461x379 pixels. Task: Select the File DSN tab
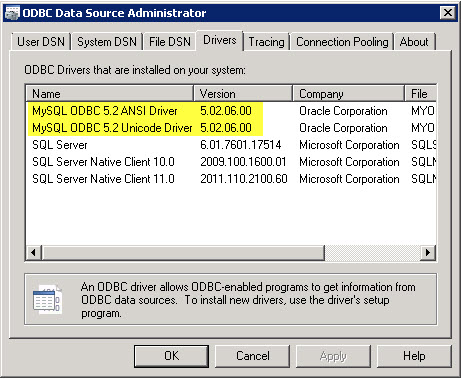pos(170,42)
